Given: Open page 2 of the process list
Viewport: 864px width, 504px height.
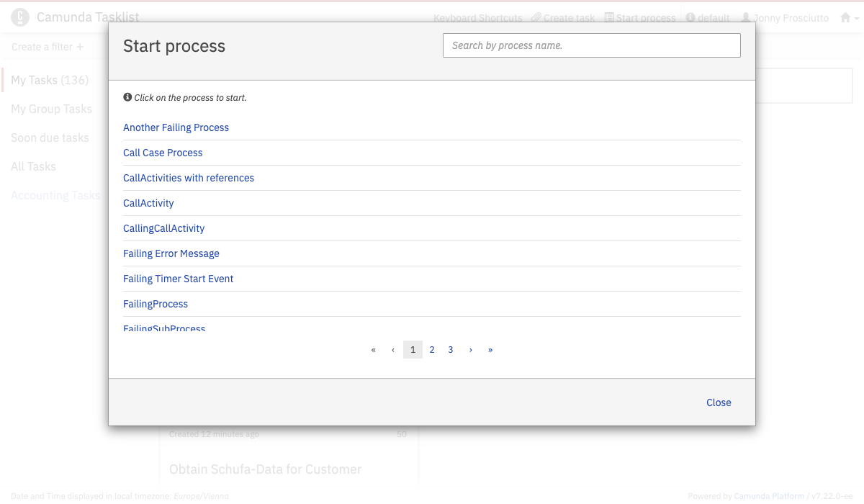Looking at the screenshot, I should click(x=432, y=350).
